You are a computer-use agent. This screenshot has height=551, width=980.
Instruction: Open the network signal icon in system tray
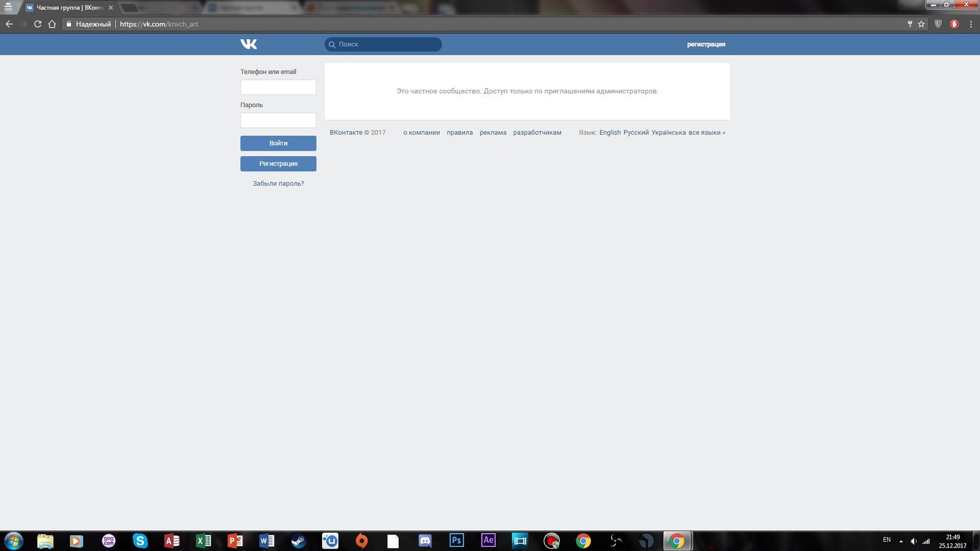coord(926,541)
